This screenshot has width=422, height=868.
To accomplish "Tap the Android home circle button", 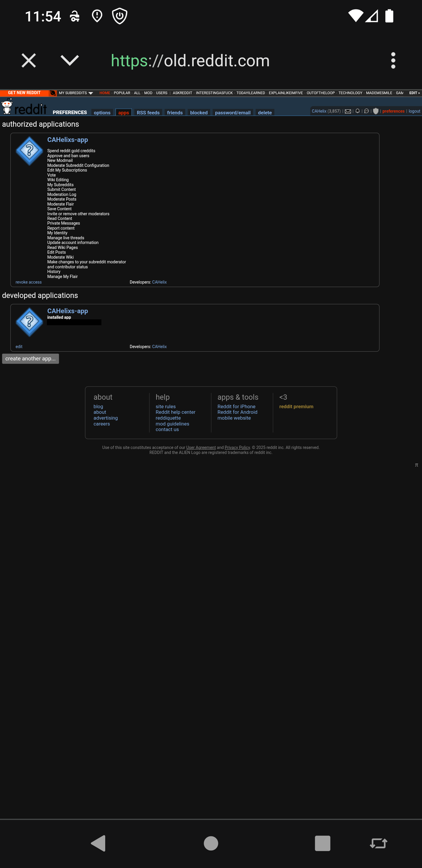I will (x=211, y=843).
